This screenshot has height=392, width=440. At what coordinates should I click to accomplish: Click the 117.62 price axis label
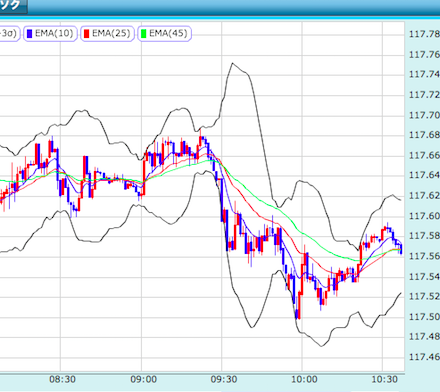point(424,196)
